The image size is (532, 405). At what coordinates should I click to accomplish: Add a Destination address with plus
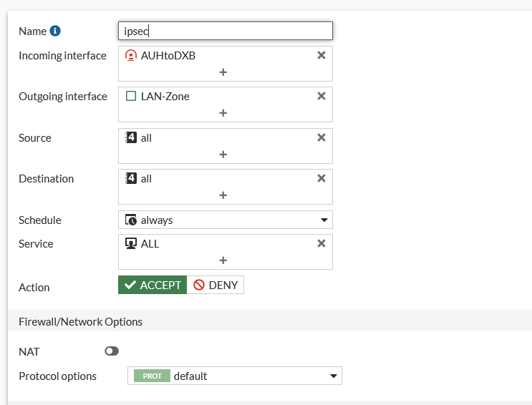click(x=223, y=195)
